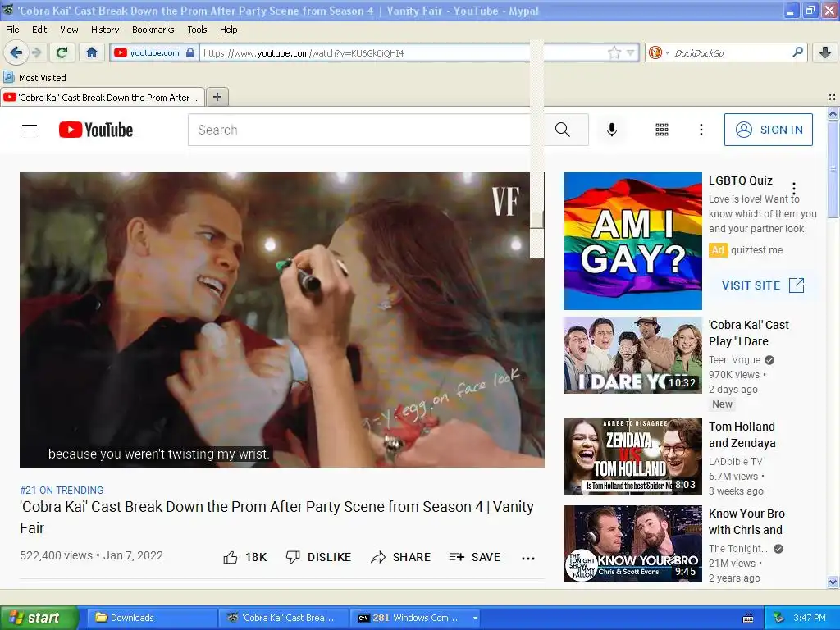Open a new tab with plus button
This screenshot has height=630, width=840.
tap(217, 97)
